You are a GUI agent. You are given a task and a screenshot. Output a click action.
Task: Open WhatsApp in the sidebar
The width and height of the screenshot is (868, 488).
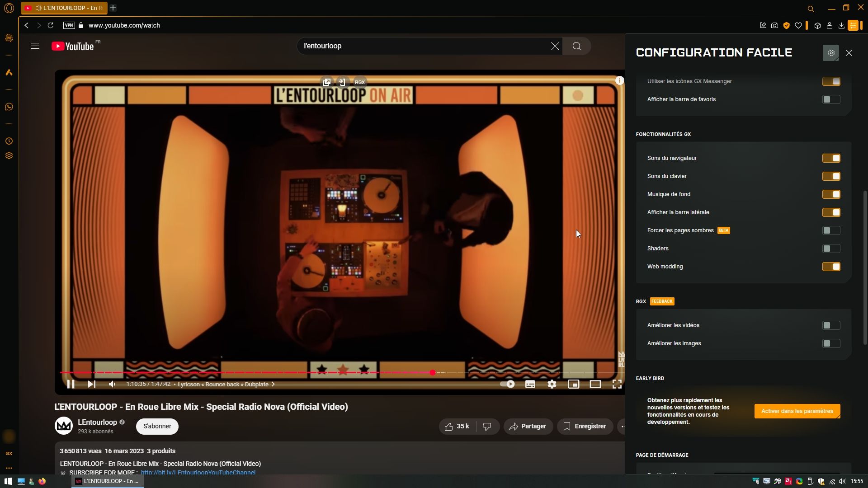pos(9,107)
